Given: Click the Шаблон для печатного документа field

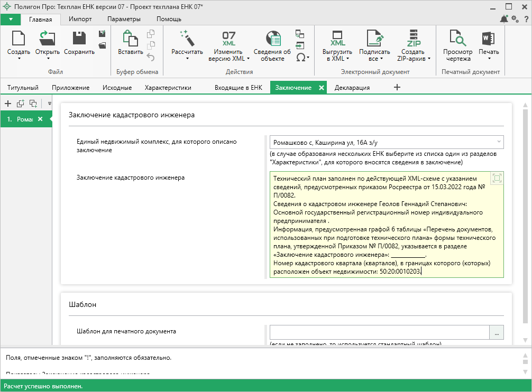Looking at the screenshot, I should tap(379, 332).
